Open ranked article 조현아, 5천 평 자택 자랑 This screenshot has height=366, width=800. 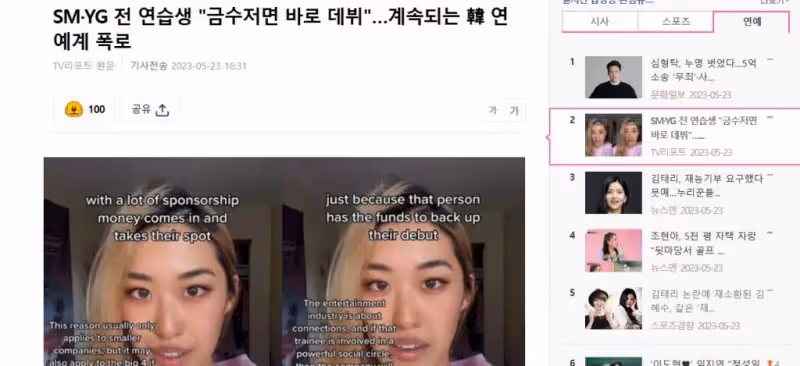(x=704, y=243)
